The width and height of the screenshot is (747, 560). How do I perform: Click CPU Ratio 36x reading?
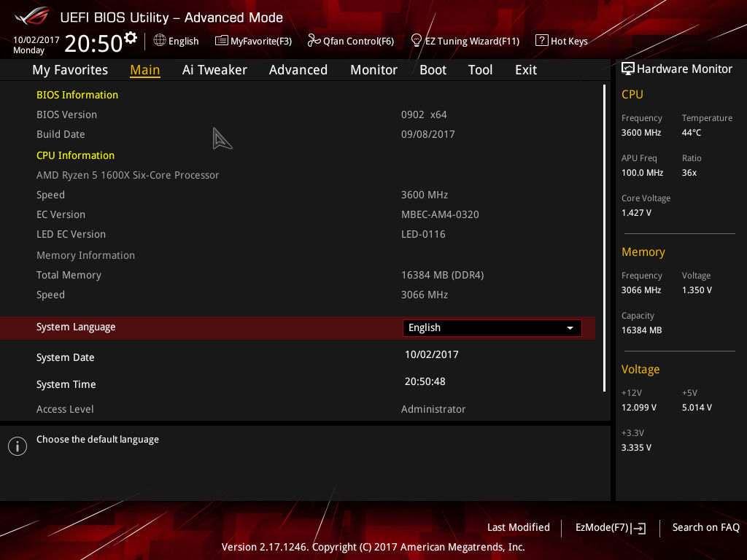pyautogui.click(x=689, y=172)
